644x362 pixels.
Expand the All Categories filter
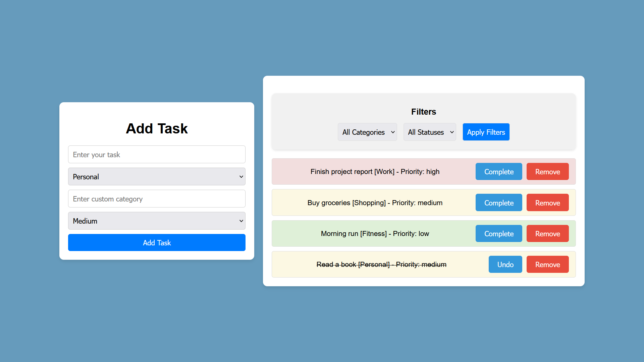[367, 132]
